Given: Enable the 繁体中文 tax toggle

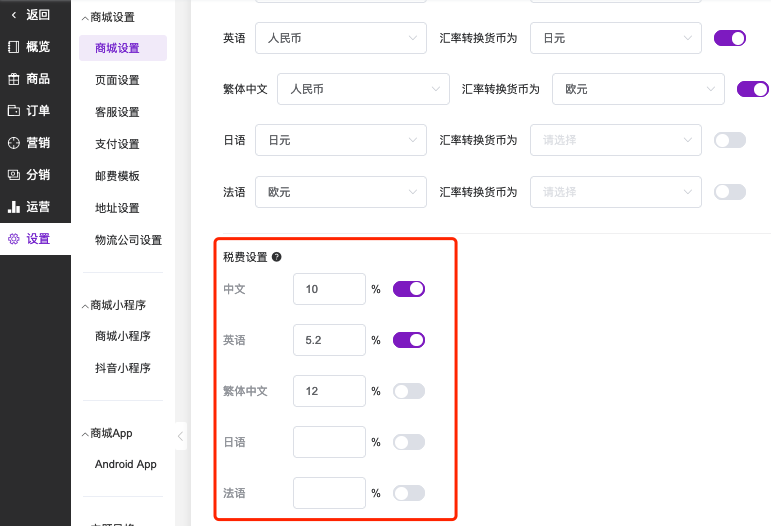Looking at the screenshot, I should point(409,391).
